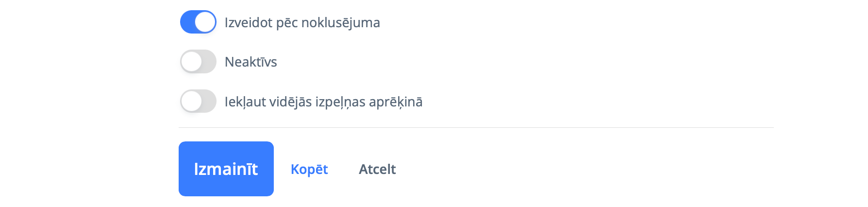
Task: Disable the Izveidot pēc noklusējuma toggle
Action: 198,22
